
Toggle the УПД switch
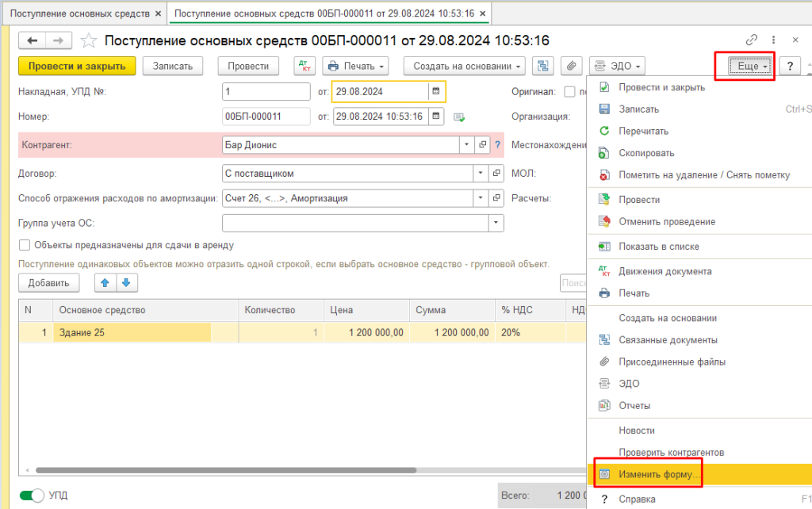[x=32, y=496]
